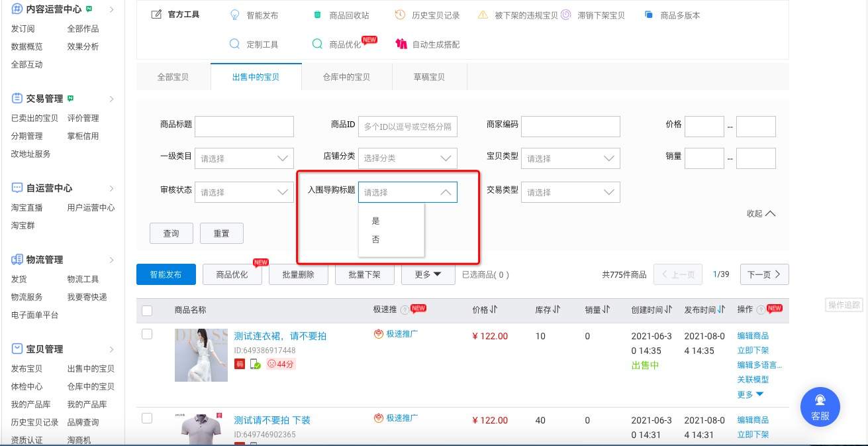Click the 商品ID input field
This screenshot has height=446, width=868.
coord(408,127)
